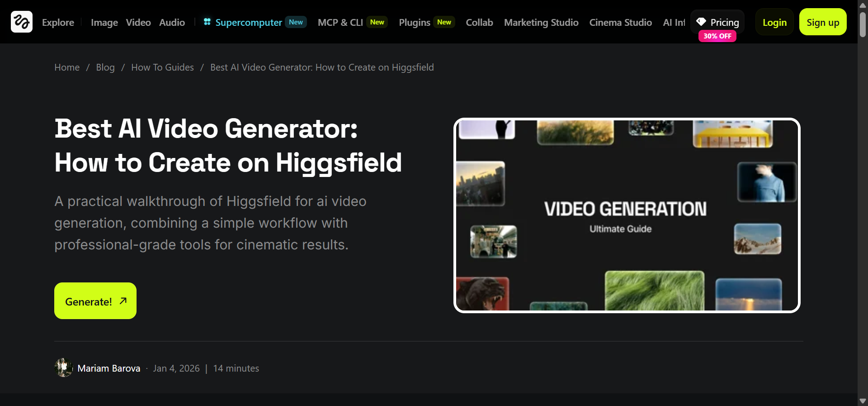Click the Supercomputer four-dot icon
Image resolution: width=868 pixels, height=406 pixels.
coord(207,22)
